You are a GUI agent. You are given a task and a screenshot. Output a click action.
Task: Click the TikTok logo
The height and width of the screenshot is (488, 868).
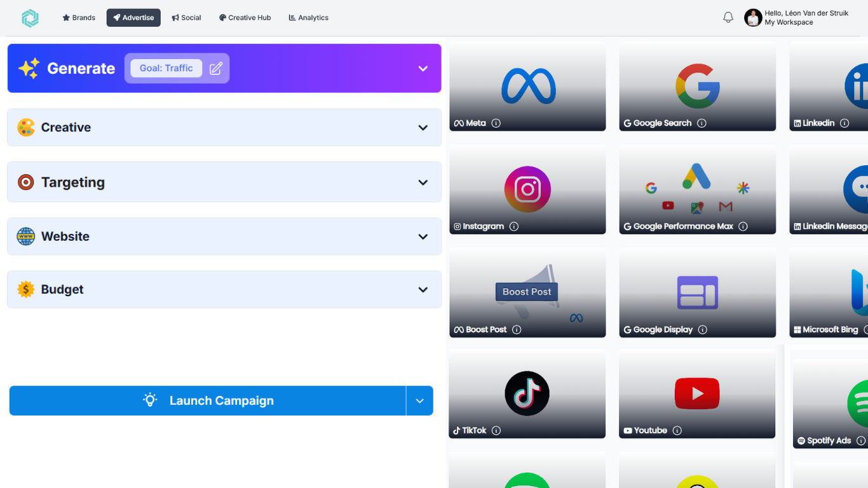point(527,393)
